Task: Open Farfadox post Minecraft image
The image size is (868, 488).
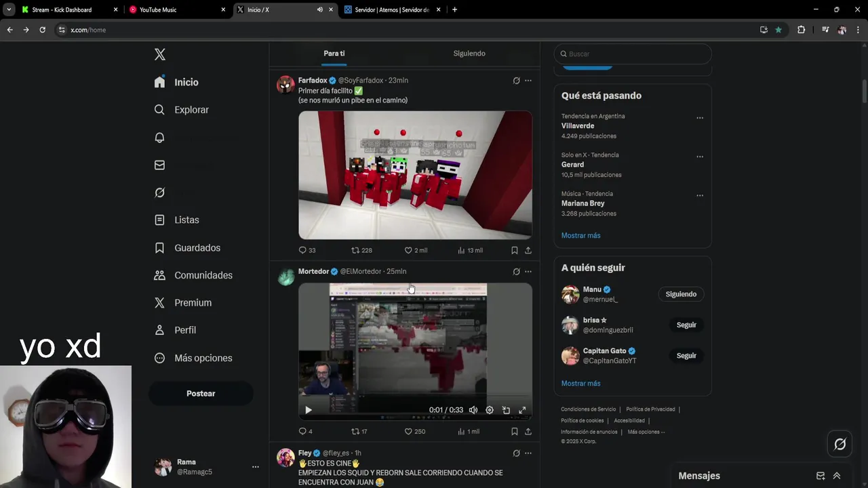Action: (x=415, y=175)
